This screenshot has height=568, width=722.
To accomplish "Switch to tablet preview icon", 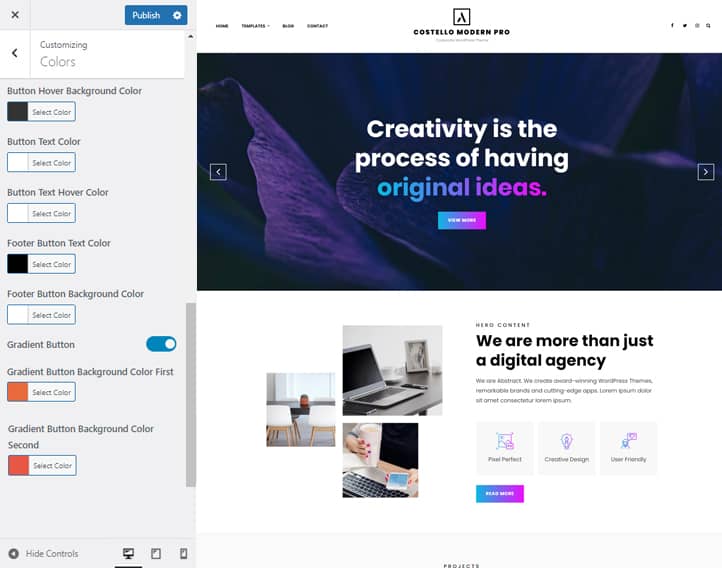I will pyautogui.click(x=156, y=553).
